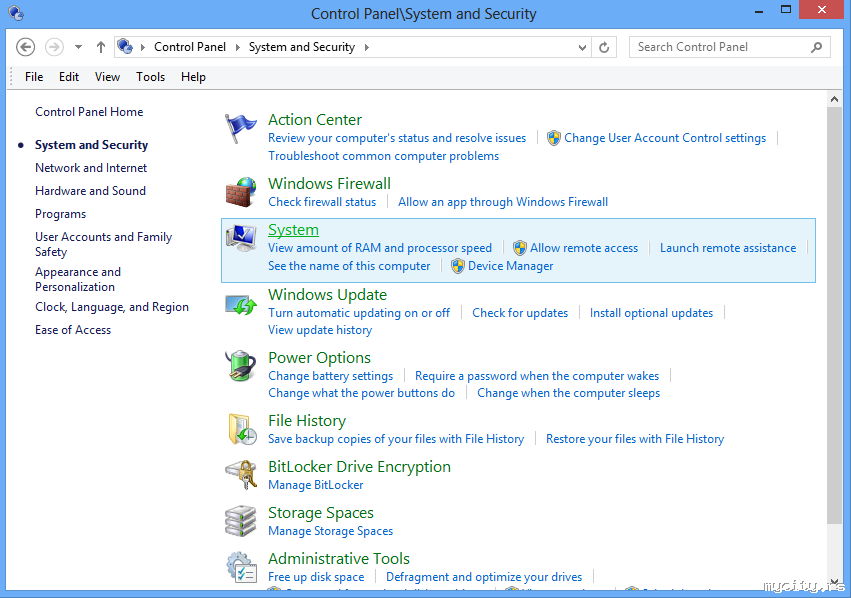Click the window icon in the title bar

click(x=16, y=13)
